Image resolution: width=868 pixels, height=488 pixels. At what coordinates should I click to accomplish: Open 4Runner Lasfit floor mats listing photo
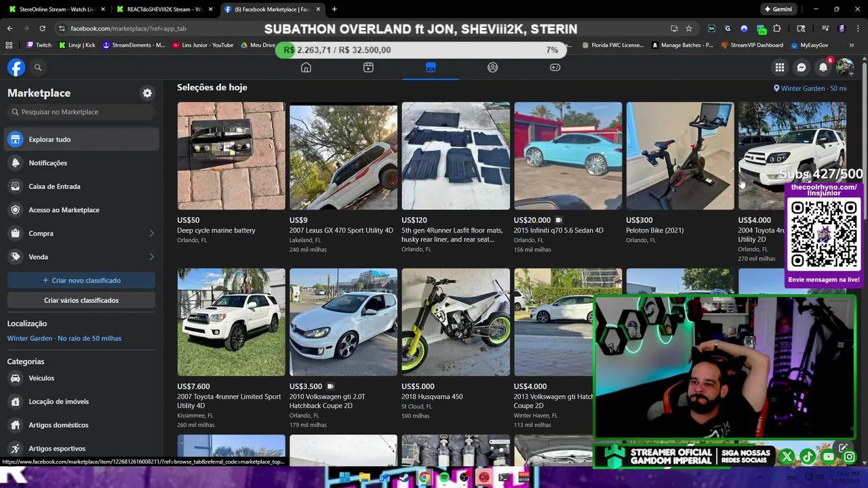point(456,156)
